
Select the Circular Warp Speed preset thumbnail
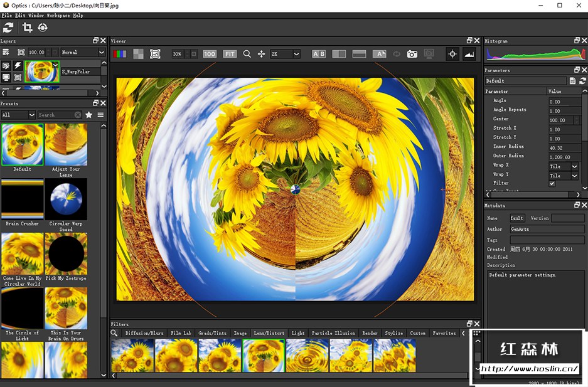[x=66, y=199]
